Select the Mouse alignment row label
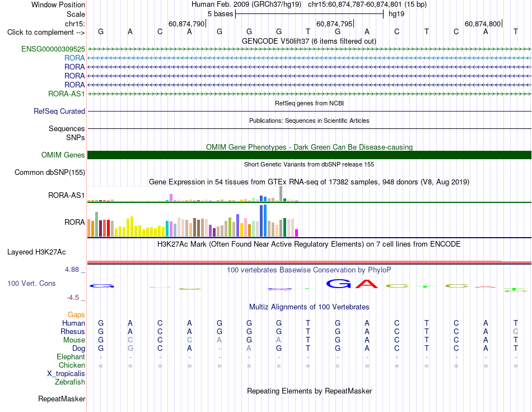Screen dimensions: 532x412 74,340
